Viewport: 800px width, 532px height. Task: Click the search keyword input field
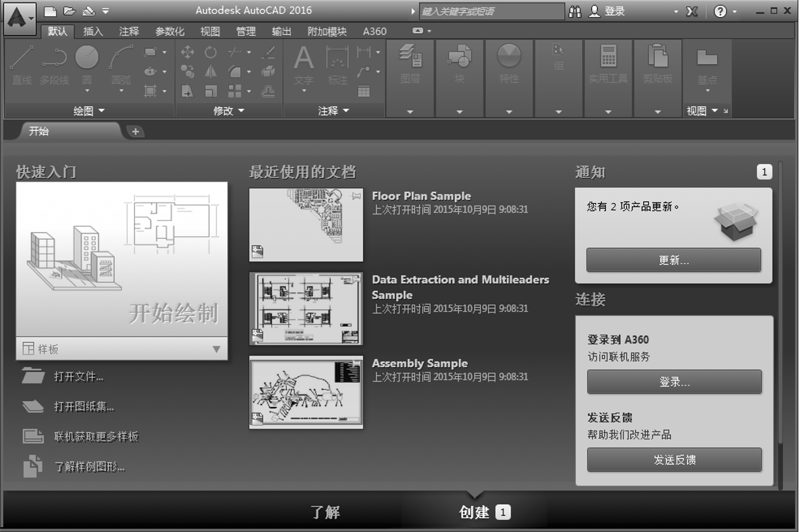[x=491, y=11]
